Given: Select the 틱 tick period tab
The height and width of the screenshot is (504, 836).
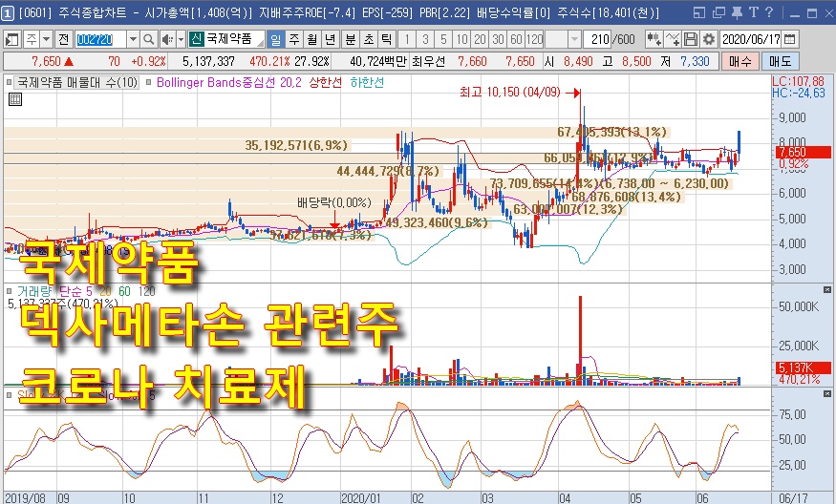Looking at the screenshot, I should pos(387,39).
